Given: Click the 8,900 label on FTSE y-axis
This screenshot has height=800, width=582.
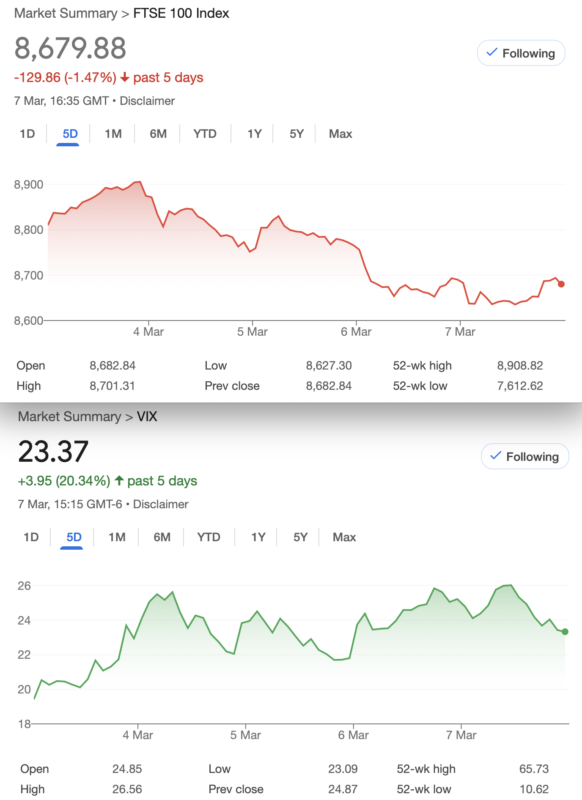Looking at the screenshot, I should (x=29, y=185).
